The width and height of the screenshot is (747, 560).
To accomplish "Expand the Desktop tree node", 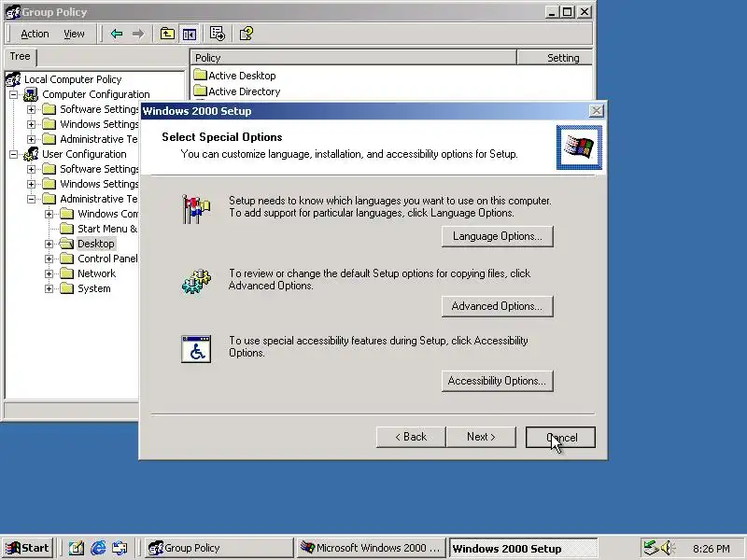I will tap(49, 244).
